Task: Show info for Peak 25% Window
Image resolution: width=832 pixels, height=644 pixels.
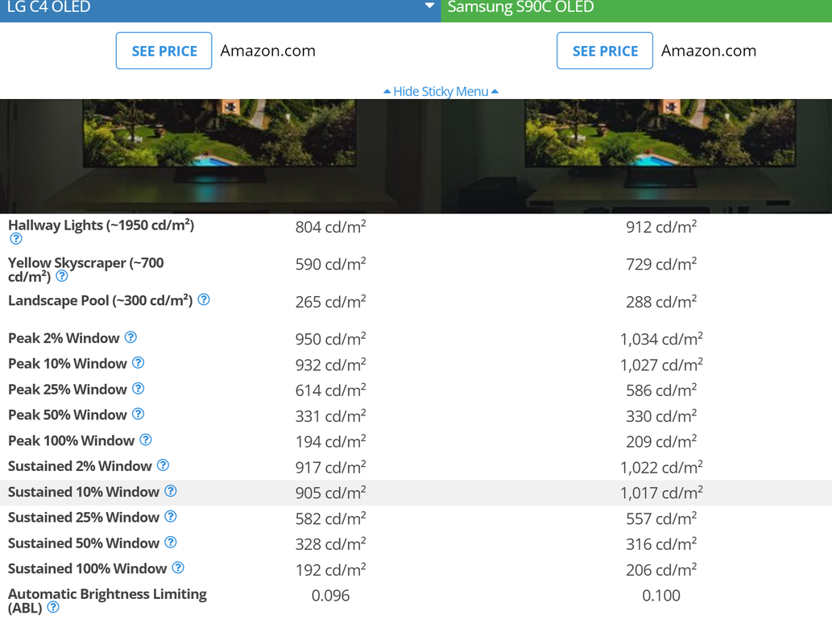Action: (x=138, y=389)
